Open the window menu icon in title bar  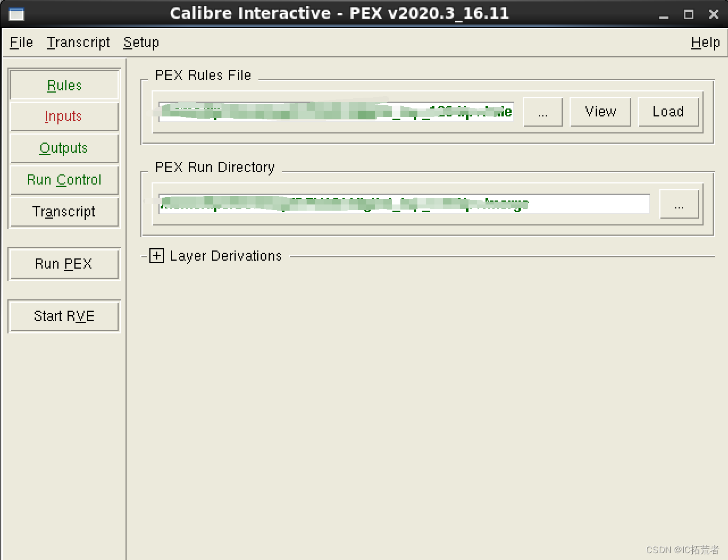[16, 14]
